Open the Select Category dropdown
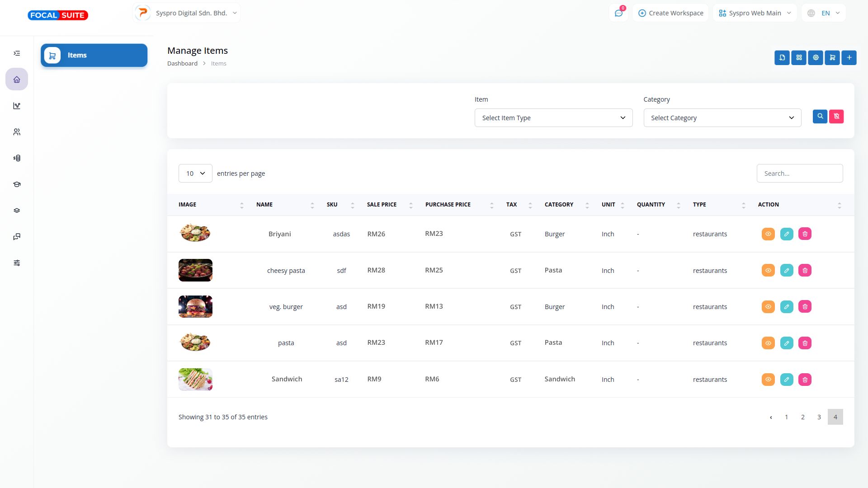The width and height of the screenshot is (868, 488). click(x=722, y=118)
